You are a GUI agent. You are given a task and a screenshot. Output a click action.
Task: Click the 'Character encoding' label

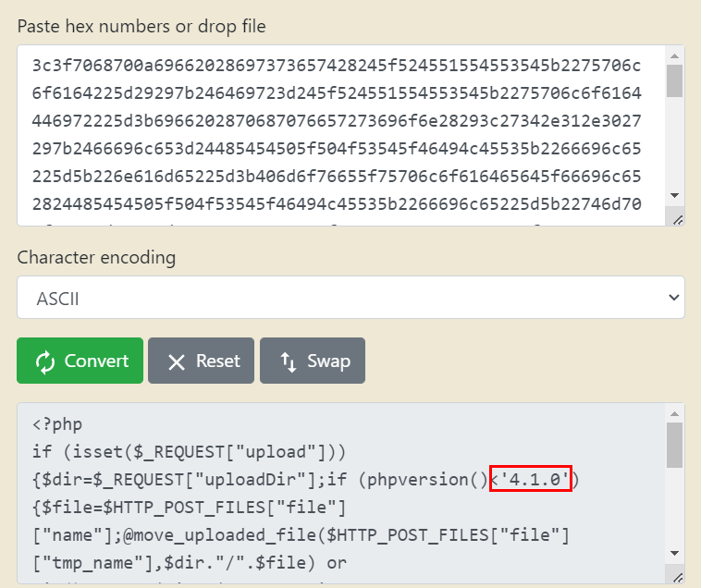coord(96,257)
